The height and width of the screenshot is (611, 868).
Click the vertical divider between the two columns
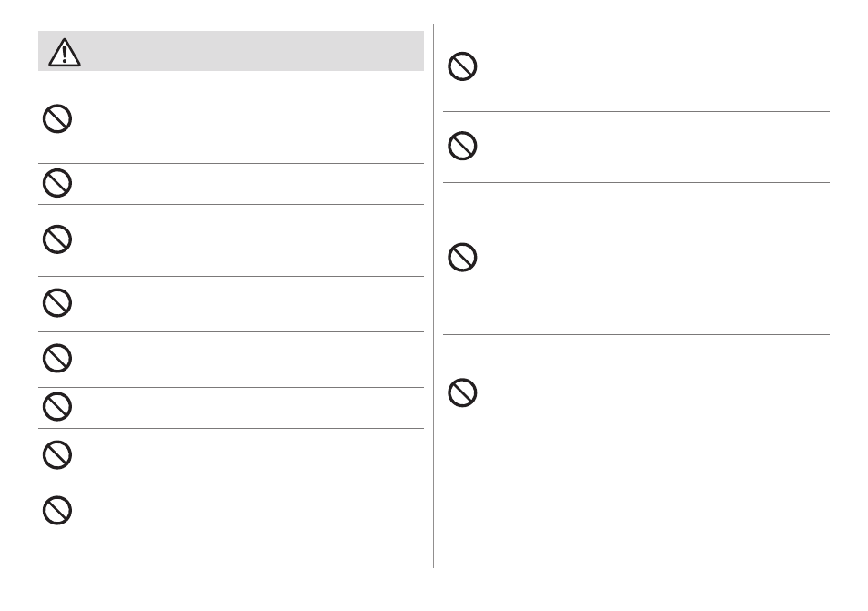coord(433,296)
